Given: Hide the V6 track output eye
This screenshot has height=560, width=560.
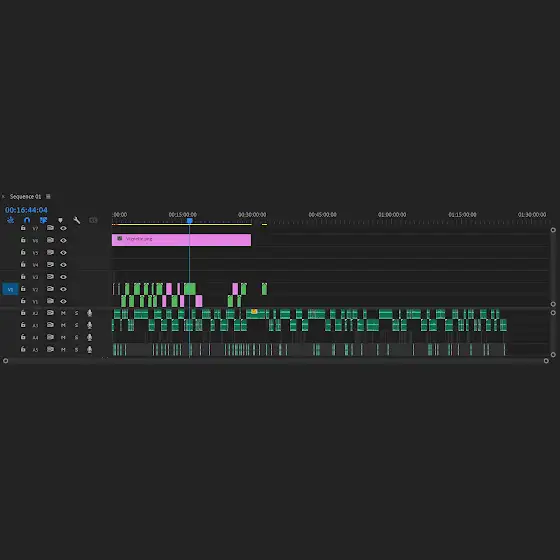Looking at the screenshot, I should [x=63, y=240].
